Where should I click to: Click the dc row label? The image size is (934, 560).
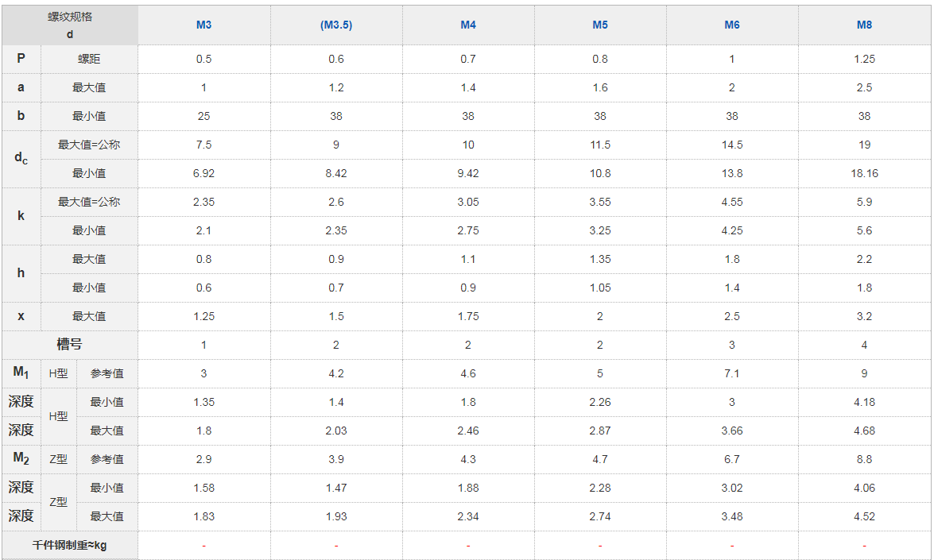(x=21, y=158)
